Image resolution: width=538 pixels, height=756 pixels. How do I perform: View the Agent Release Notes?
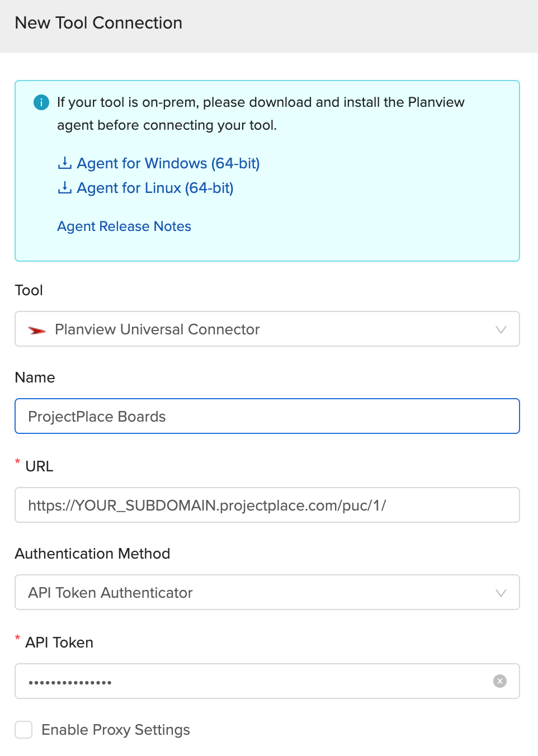[x=124, y=226]
